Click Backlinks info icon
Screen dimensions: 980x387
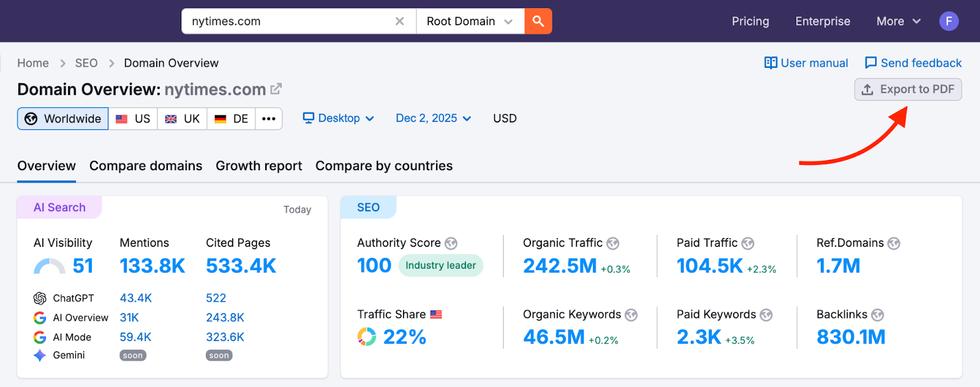pos(877,315)
